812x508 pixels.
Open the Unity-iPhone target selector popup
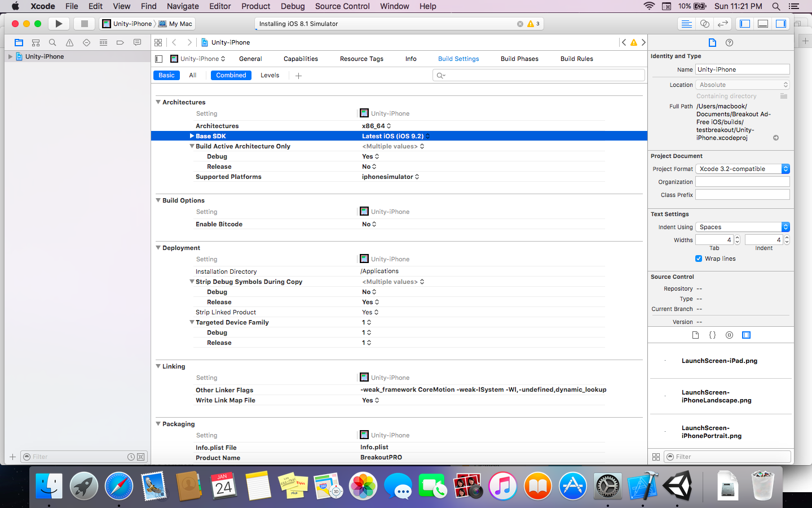tap(197, 59)
